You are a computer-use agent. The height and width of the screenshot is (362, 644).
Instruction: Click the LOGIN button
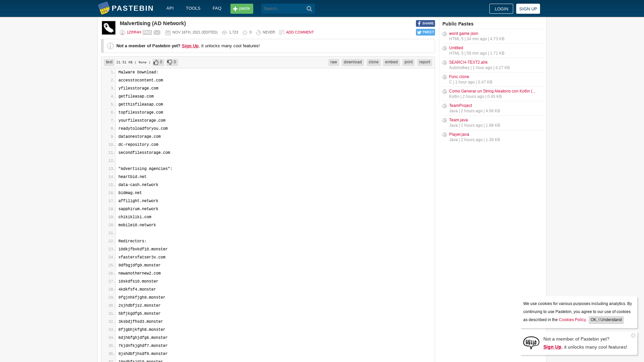(501, 9)
